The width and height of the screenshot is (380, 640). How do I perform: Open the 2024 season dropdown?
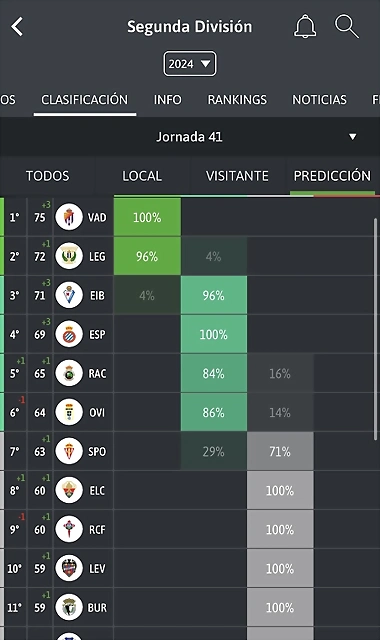point(190,64)
